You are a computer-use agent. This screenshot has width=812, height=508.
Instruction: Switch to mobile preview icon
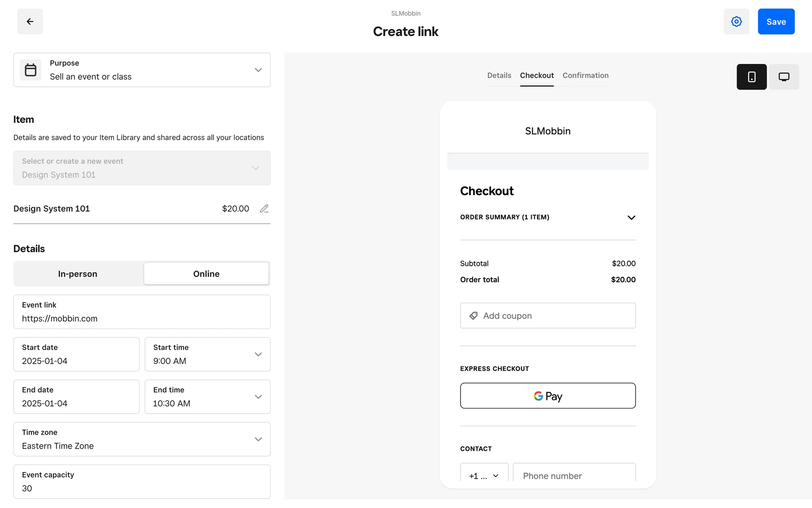click(752, 77)
